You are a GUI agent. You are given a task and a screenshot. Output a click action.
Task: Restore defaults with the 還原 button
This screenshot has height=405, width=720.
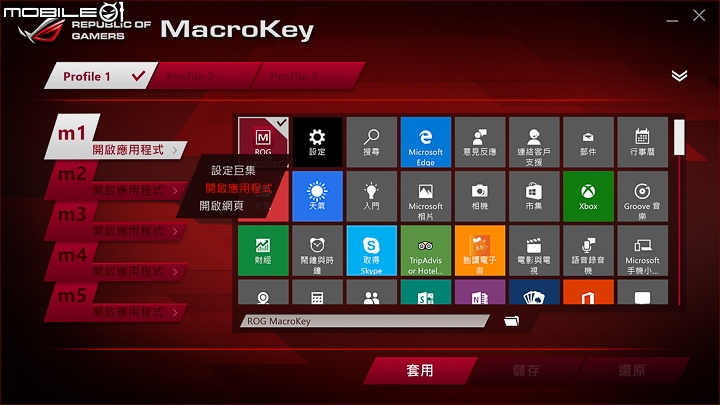[x=632, y=370]
